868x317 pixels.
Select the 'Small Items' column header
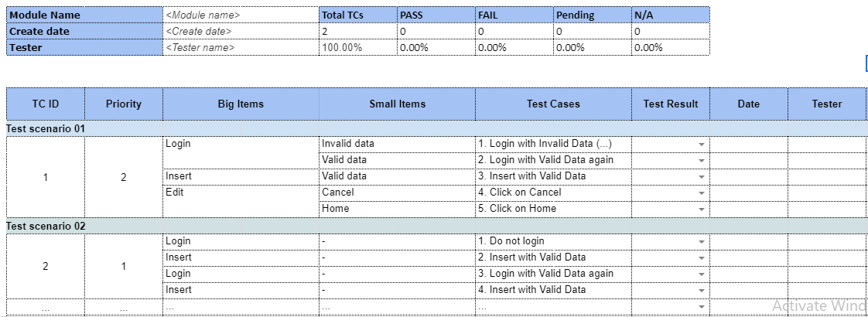[x=397, y=104]
